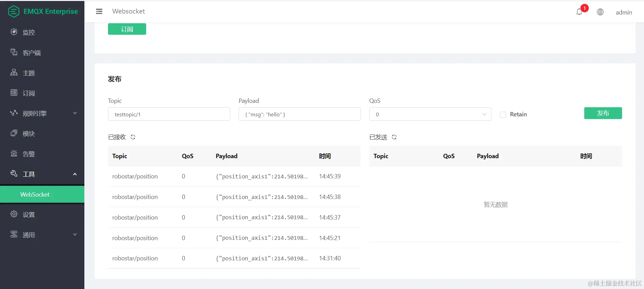The width and height of the screenshot is (644, 289).
Task: Open notifications via the bell icon
Action: [x=579, y=12]
